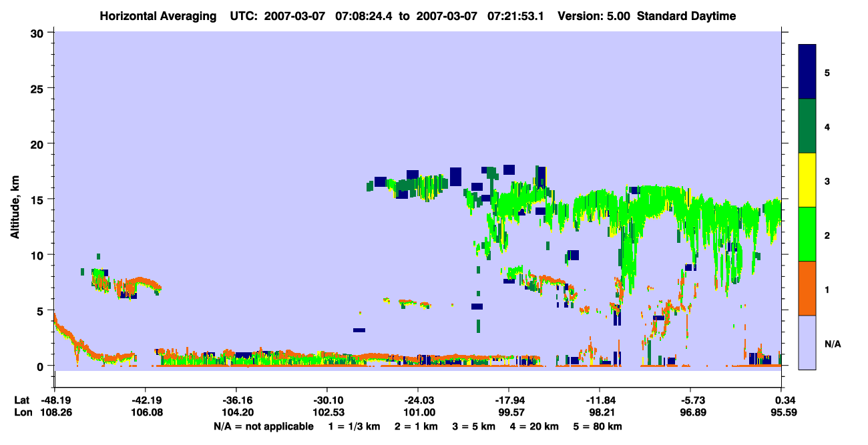This screenshot has height=445, width=868.
Task: Click the lavender N/A colorbar segment
Action: click(x=807, y=342)
